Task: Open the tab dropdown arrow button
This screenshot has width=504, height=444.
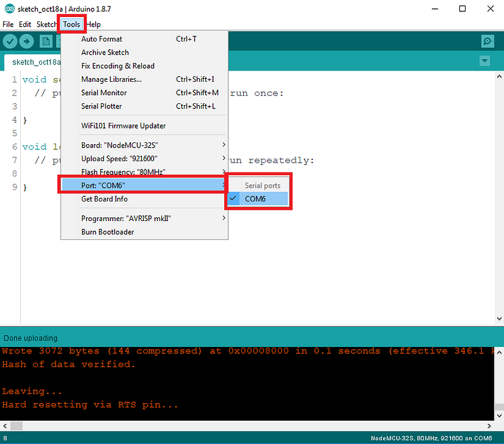Action: (484, 60)
